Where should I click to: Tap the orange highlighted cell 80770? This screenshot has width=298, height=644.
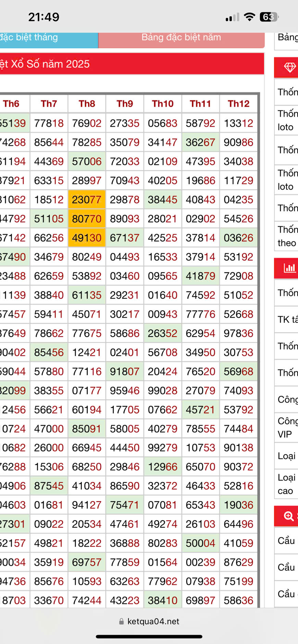point(87,219)
